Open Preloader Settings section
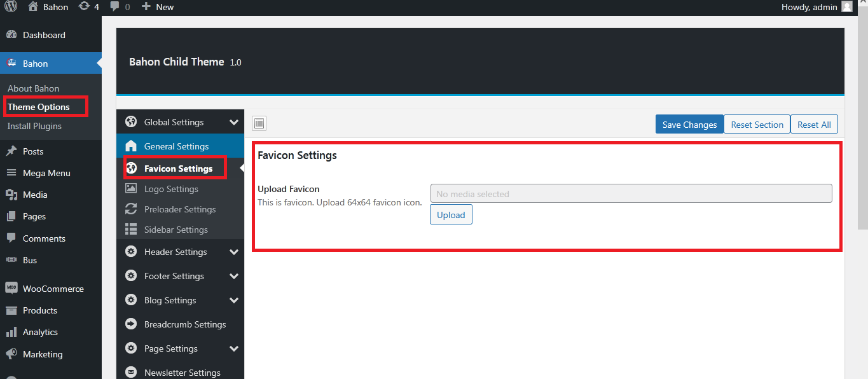The width and height of the screenshot is (868, 379). [x=180, y=209]
